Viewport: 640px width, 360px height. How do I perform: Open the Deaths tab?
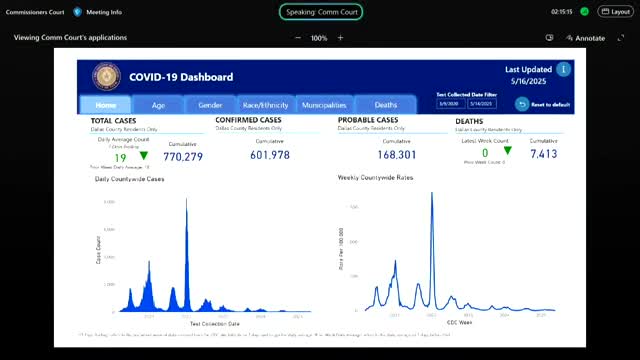pyautogui.click(x=385, y=105)
